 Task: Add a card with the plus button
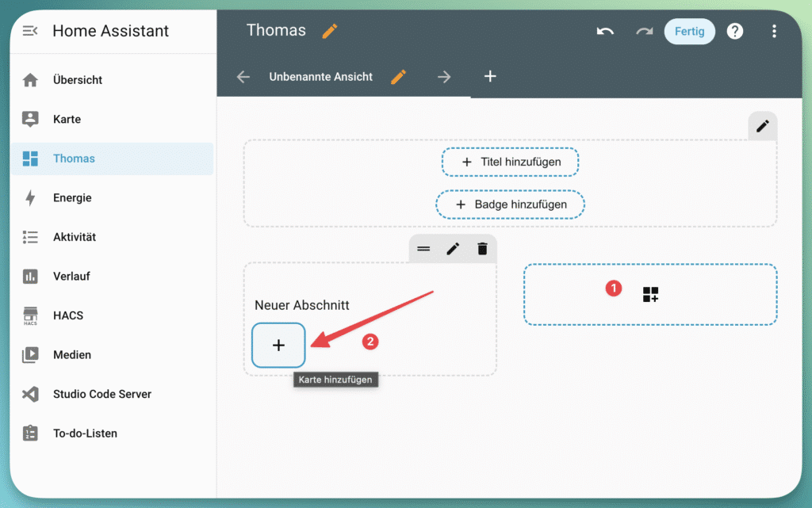pos(278,346)
